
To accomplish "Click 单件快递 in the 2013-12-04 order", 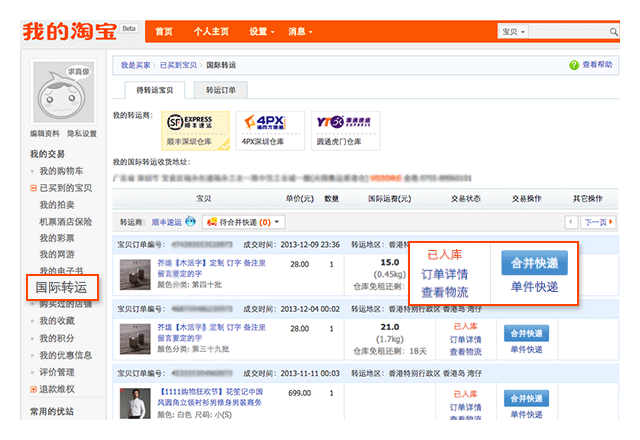I will 527,350.
